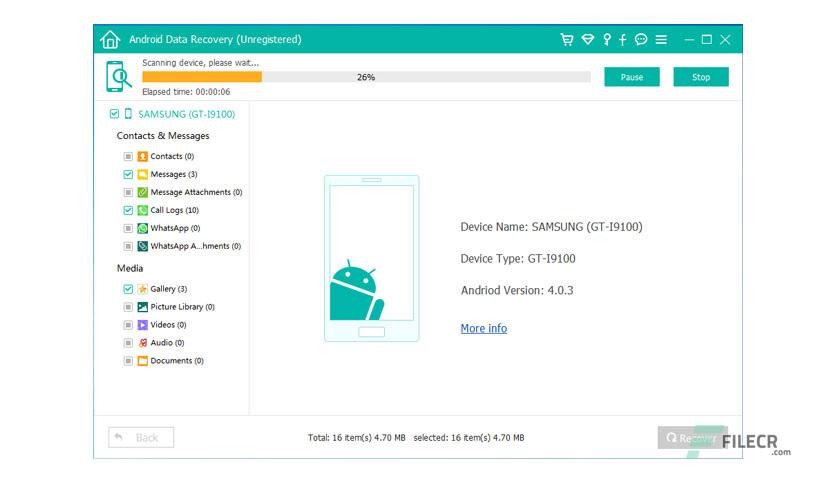Open the hamburger menu icon
This screenshot has width=836, height=484.
click(661, 39)
